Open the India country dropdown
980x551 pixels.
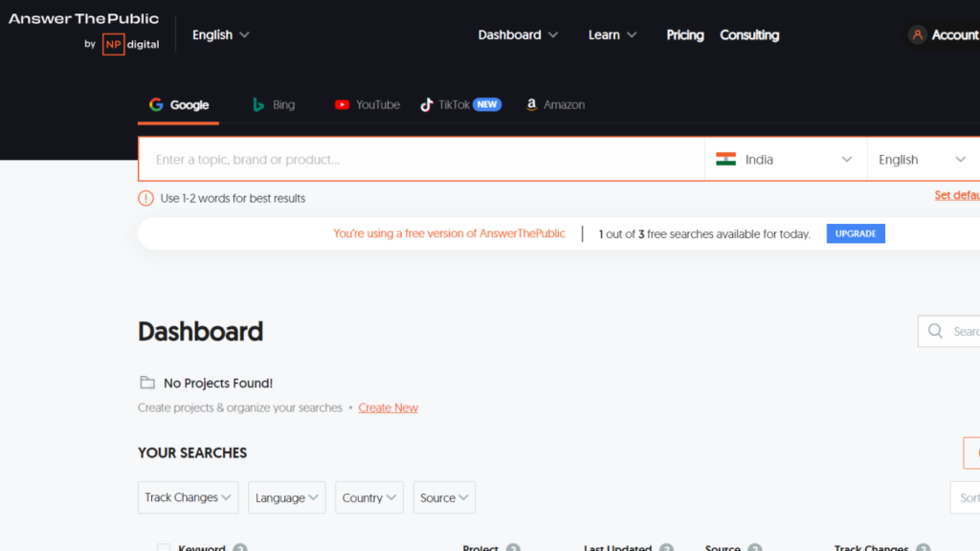[786, 160]
